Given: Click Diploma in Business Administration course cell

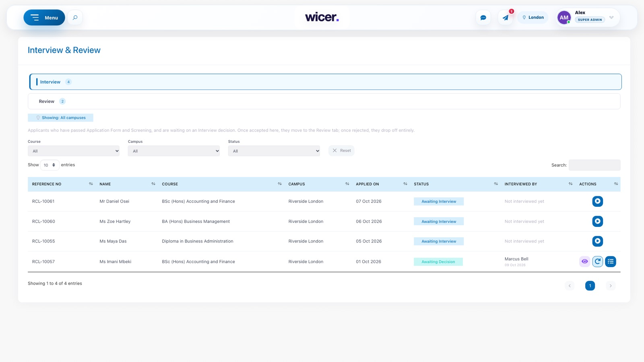Looking at the screenshot, I should (198, 241).
